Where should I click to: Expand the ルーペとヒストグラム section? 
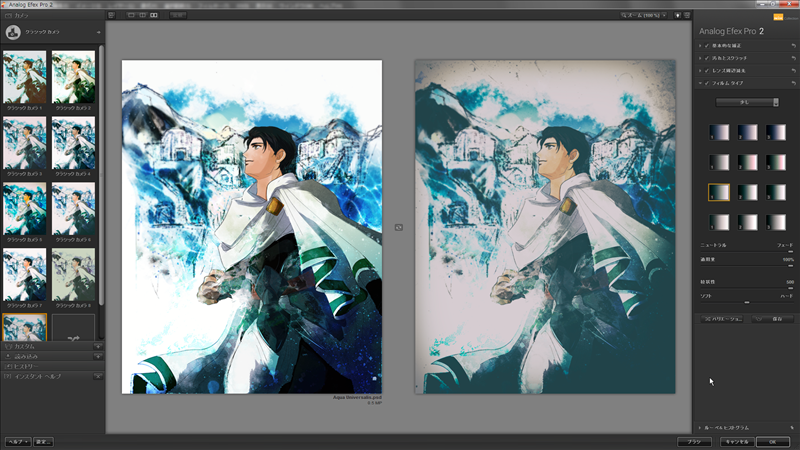point(700,428)
